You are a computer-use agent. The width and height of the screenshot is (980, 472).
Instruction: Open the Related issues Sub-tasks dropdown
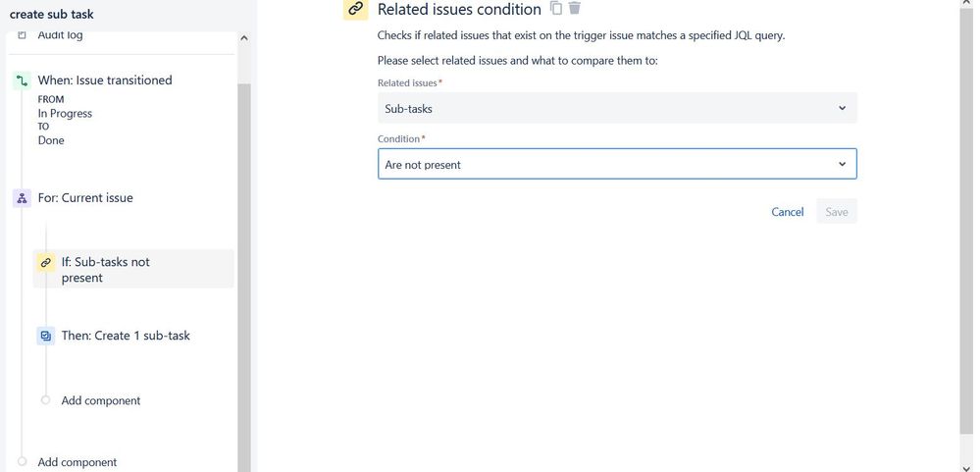coord(617,108)
